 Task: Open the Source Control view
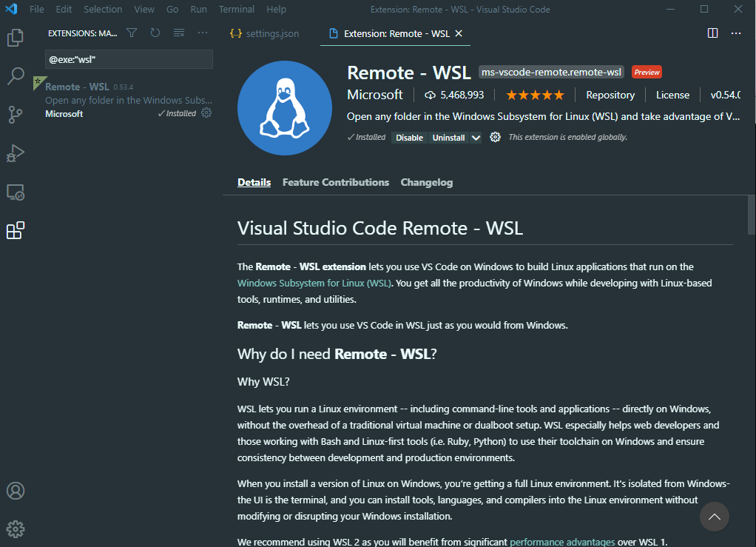[16, 114]
